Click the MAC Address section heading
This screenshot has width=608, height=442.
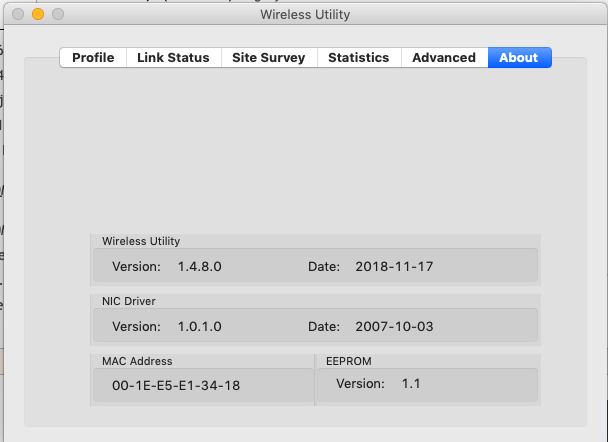click(137, 361)
